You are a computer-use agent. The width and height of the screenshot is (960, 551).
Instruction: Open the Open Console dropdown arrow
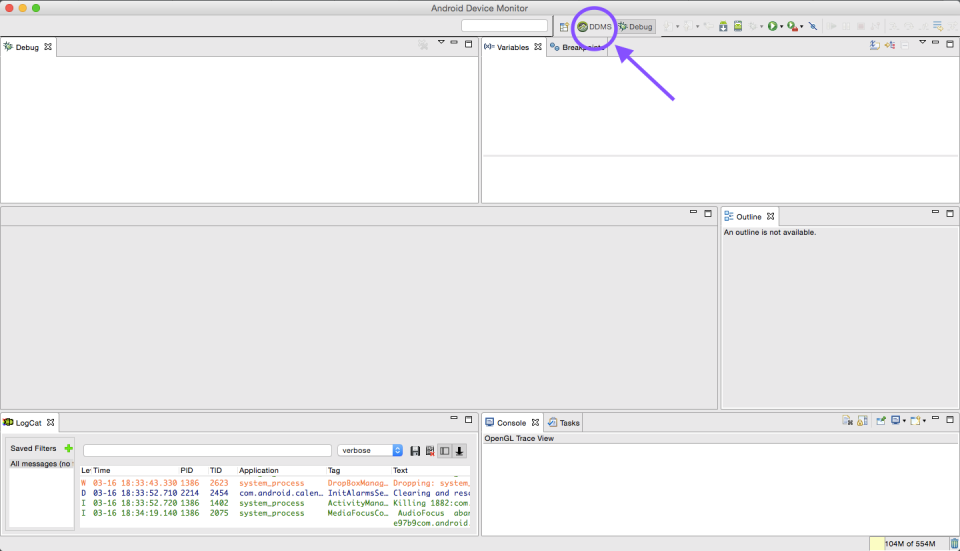coord(924,421)
